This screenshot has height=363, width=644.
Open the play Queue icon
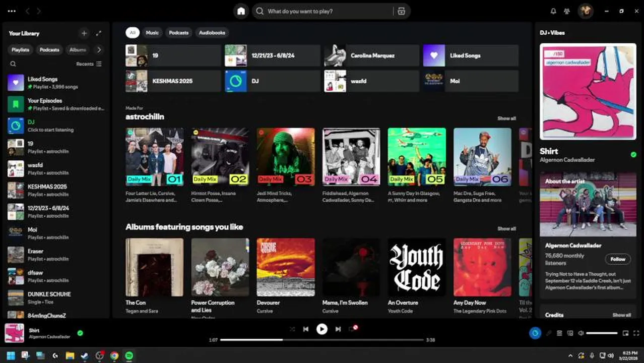click(x=559, y=333)
